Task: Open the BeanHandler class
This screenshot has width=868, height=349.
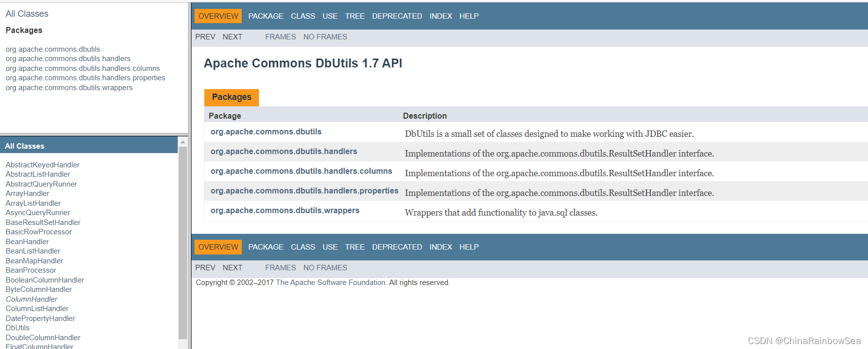Action: tap(27, 242)
